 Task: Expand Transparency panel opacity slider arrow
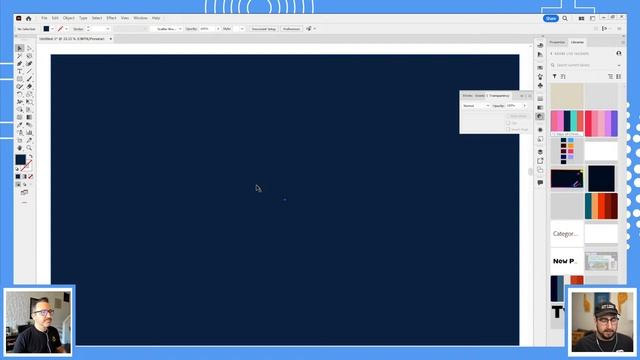pos(524,106)
